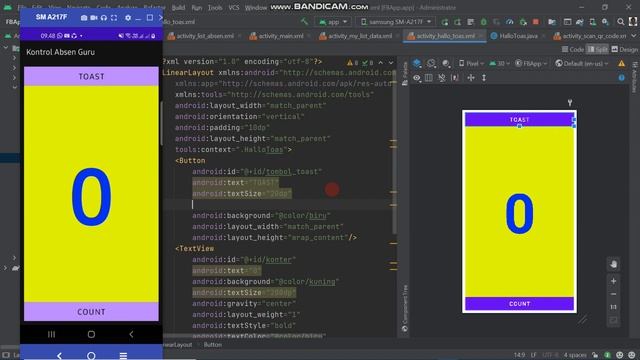Jump to the next highlighted error arrow
The image size is (640, 360).
pyautogui.click(x=391, y=62)
